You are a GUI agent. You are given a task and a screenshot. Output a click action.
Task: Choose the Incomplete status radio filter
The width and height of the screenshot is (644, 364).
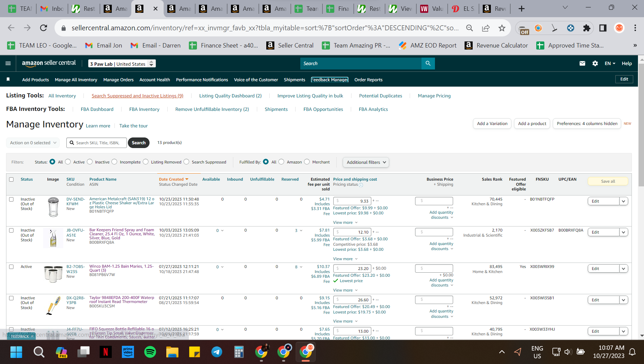pyautogui.click(x=114, y=162)
